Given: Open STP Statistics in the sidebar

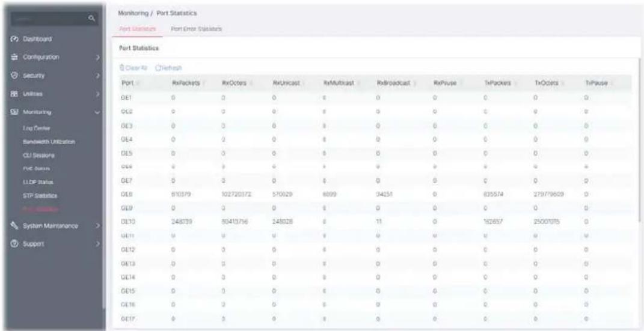Looking at the screenshot, I should 40,196.
